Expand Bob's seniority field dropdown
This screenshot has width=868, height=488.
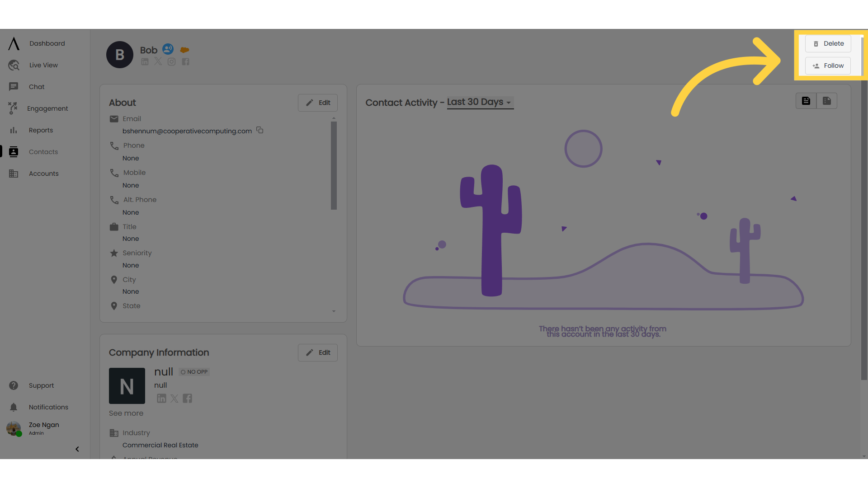[x=131, y=265]
